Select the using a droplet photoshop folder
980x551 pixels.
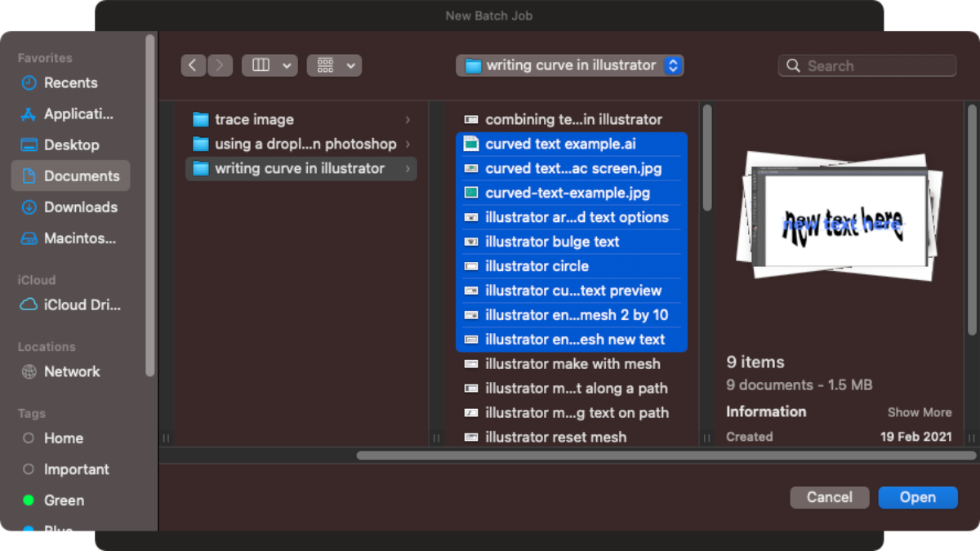301,144
